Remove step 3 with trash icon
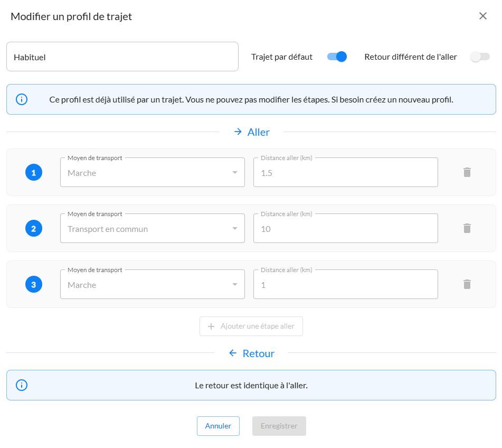Image resolution: width=502 pixels, height=448 pixels. click(467, 284)
